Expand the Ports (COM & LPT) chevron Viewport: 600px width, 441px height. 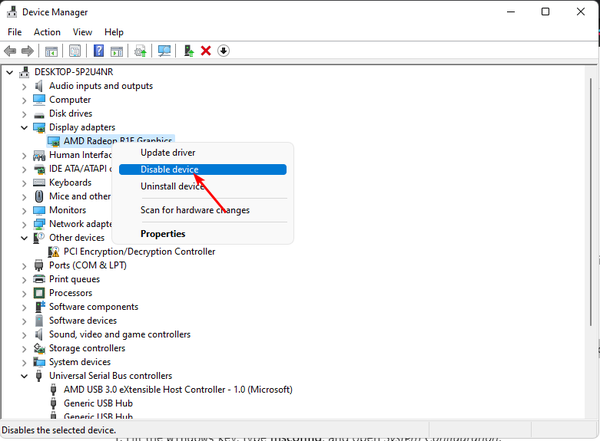24,266
